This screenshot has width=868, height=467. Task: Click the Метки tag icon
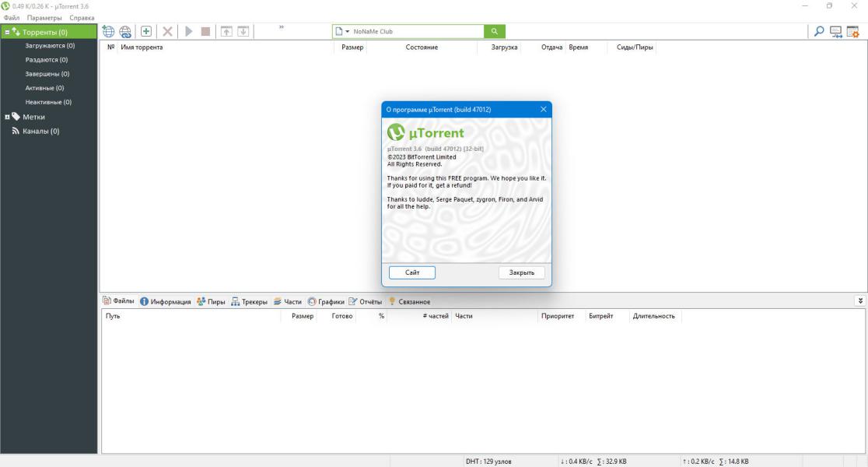tap(16, 116)
